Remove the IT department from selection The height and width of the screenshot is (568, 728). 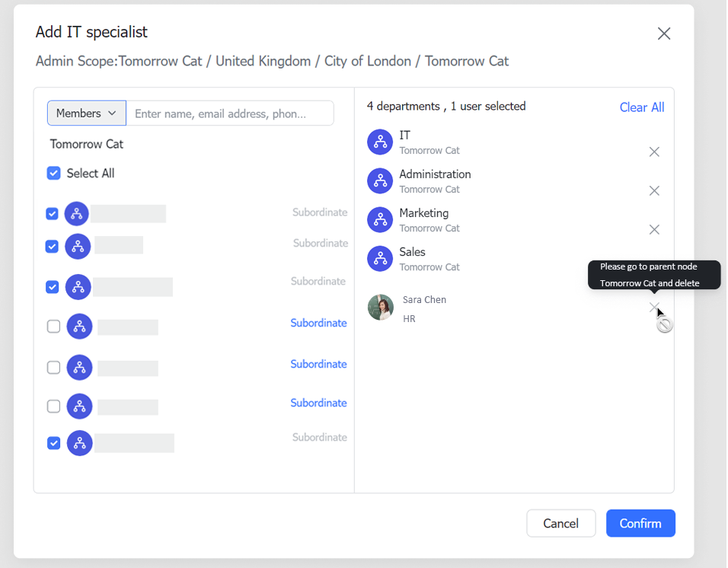654,152
